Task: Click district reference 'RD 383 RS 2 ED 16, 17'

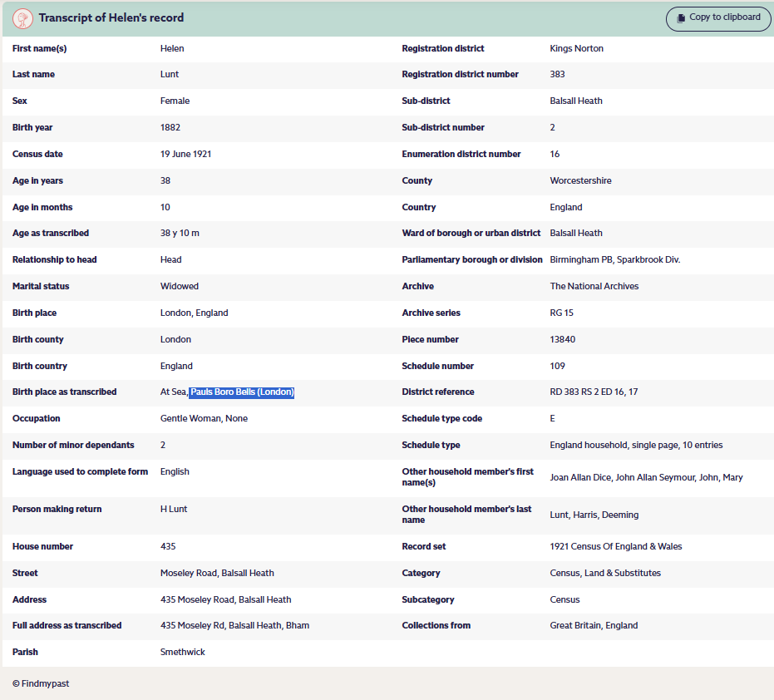Action: [x=594, y=392]
